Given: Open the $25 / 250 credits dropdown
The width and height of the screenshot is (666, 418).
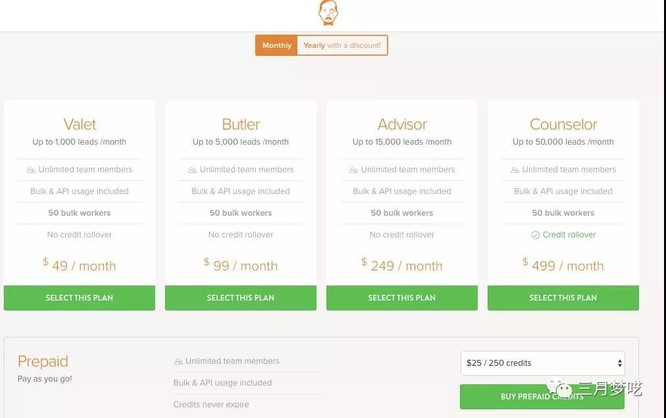Looking at the screenshot, I should (x=541, y=363).
